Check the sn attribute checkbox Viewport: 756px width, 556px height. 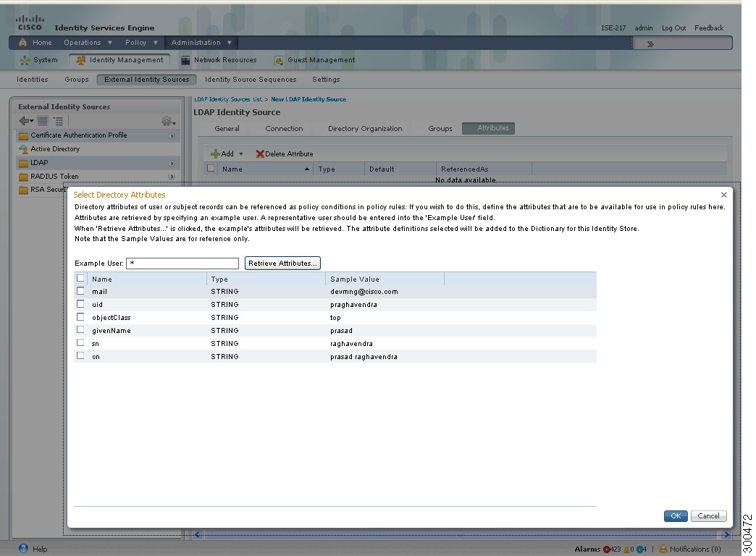[x=80, y=342]
